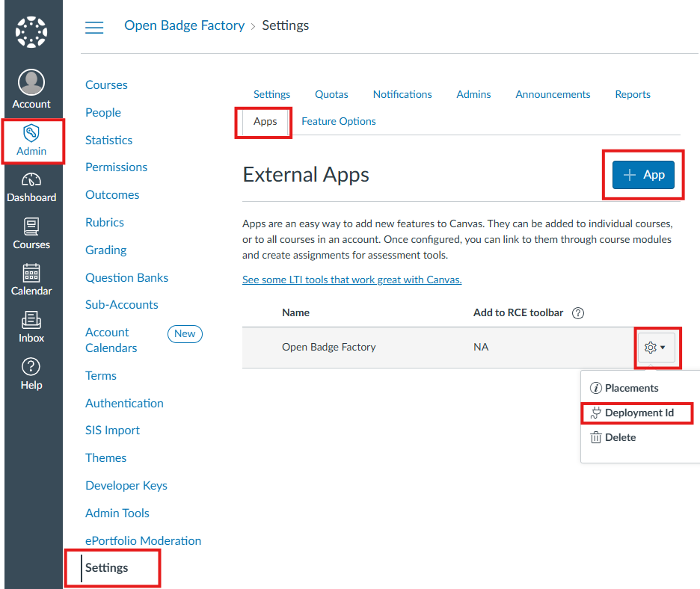Open the Admin Tools link

pyautogui.click(x=117, y=514)
